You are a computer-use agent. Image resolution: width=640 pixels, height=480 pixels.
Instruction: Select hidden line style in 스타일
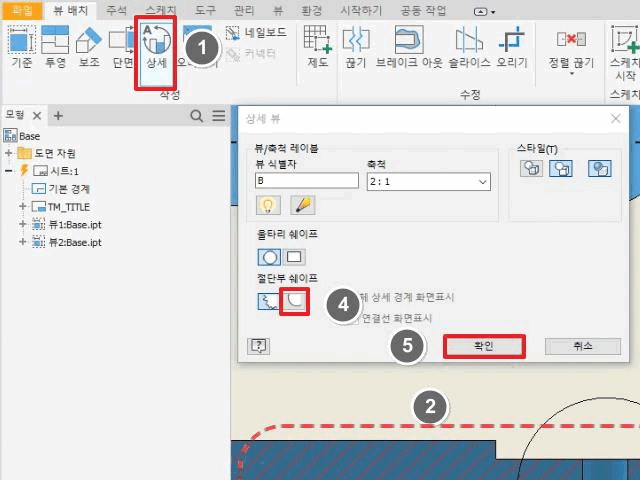[x=531, y=168]
